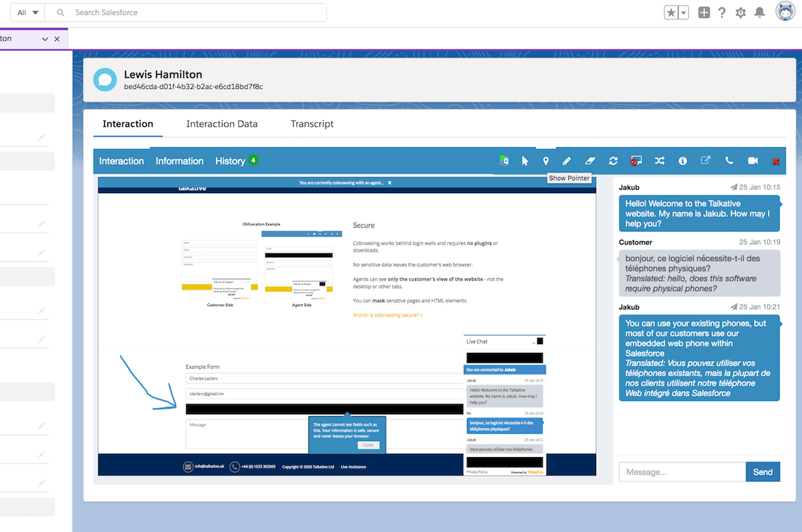Click the cleclerc@gmail.mn email field
Viewport: 802px width, 532px height.
pyautogui.click(x=325, y=394)
